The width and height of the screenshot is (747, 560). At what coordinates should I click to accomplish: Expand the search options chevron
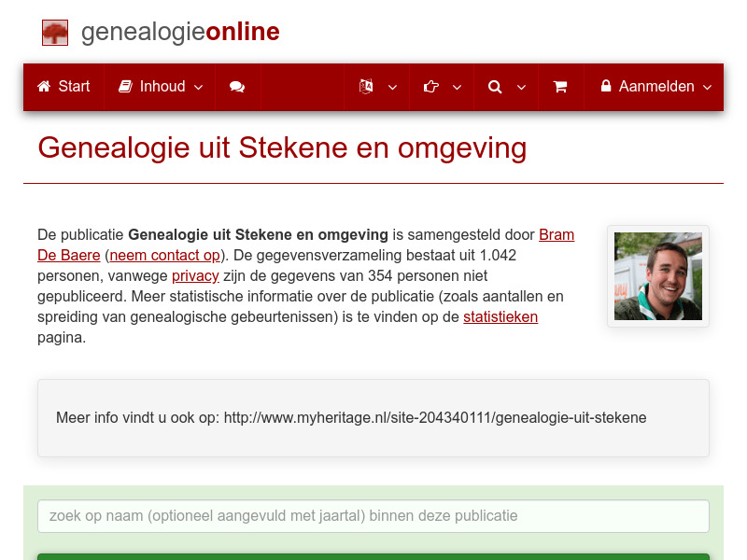pos(521,89)
